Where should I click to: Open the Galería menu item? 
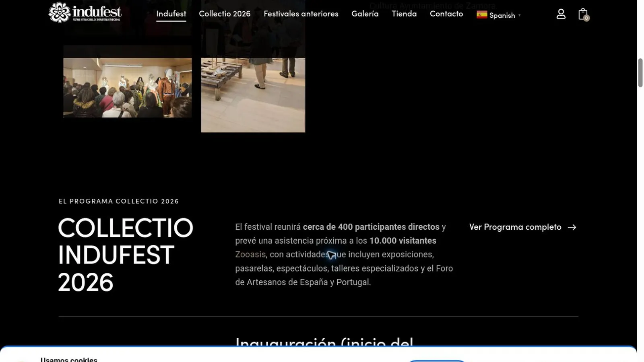pyautogui.click(x=365, y=14)
